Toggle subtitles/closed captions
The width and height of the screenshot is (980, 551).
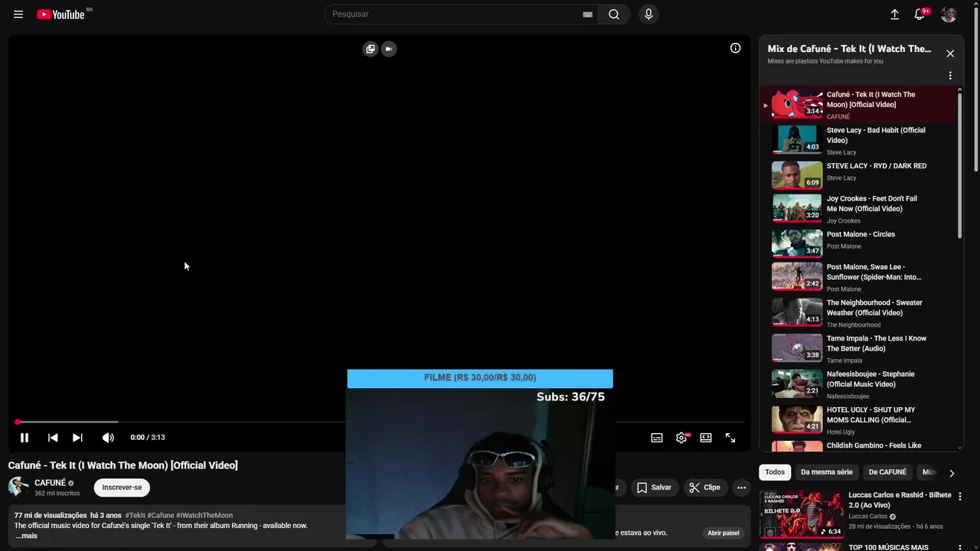point(657,438)
